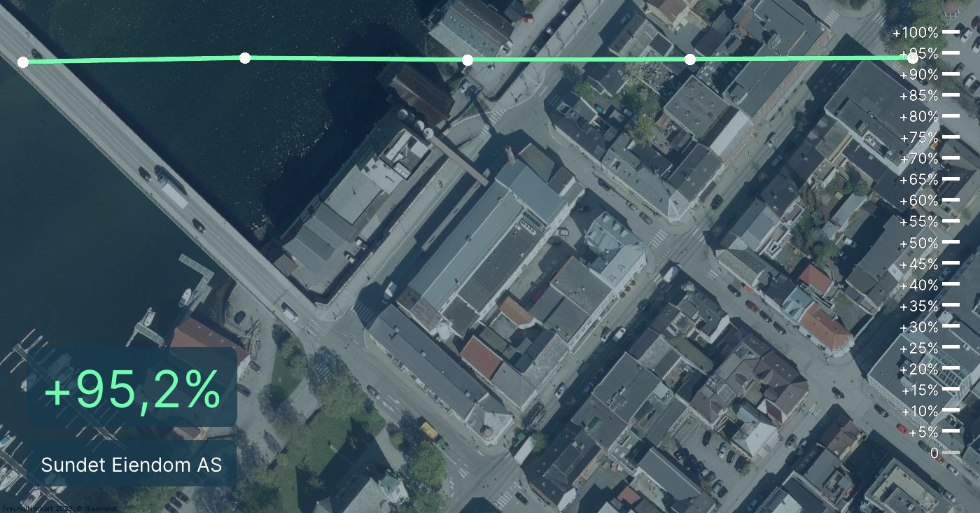This screenshot has width=980, height=513.
Task: Click the first data point on the bridge
Action: pos(23,62)
